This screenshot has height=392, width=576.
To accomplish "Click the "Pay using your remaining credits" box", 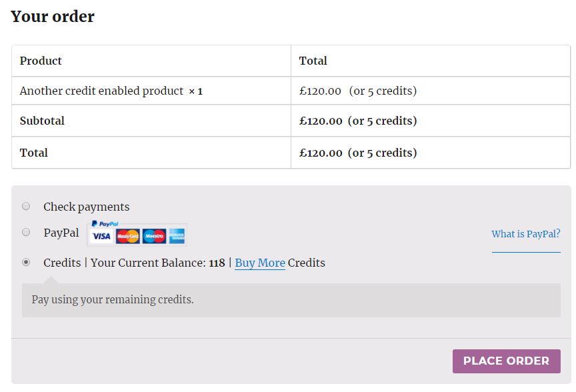I will (291, 300).
